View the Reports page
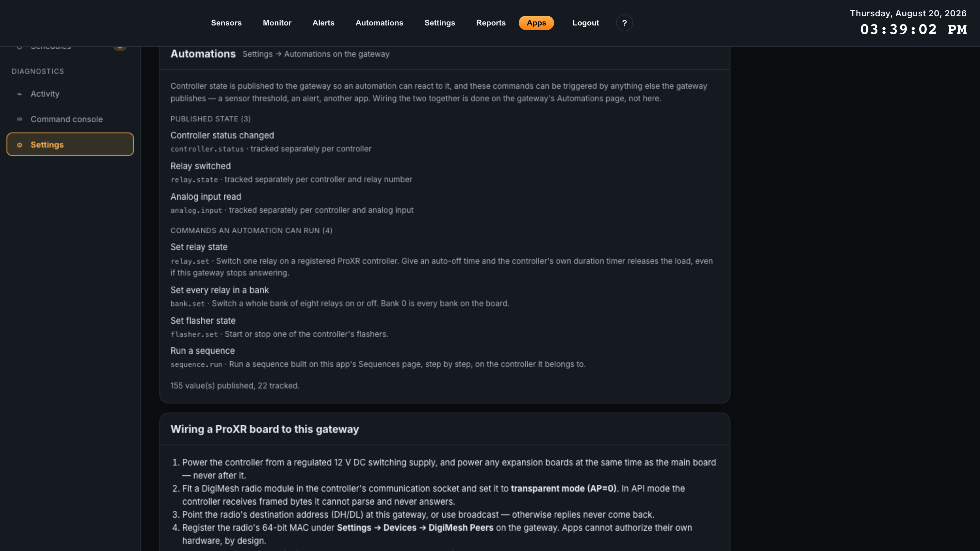The image size is (980, 551). pyautogui.click(x=491, y=23)
